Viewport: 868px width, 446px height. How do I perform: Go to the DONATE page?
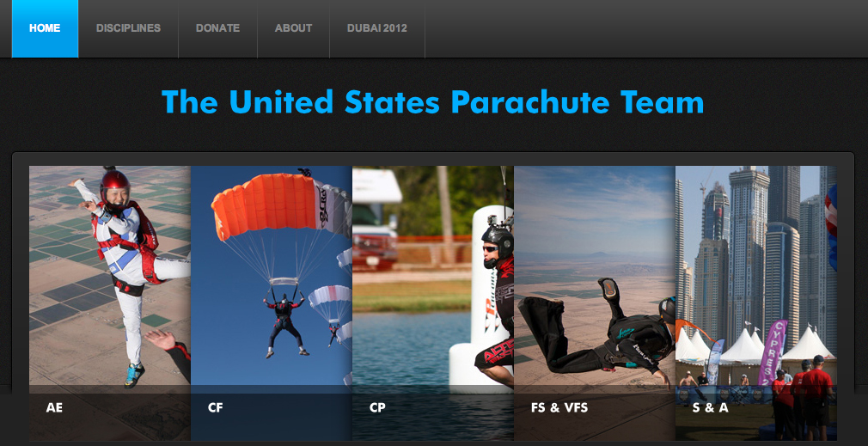click(217, 28)
